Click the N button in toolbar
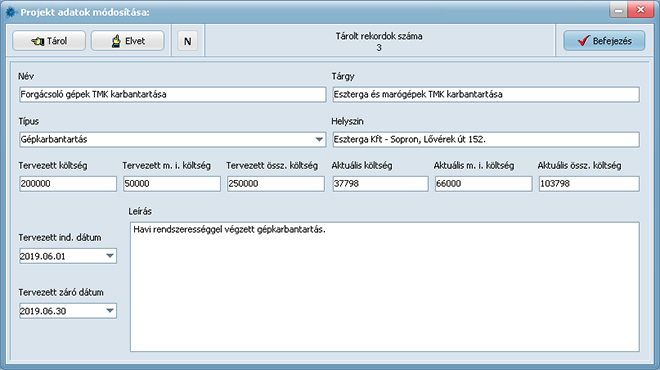Screen dimensions: 660x370 point(187,41)
